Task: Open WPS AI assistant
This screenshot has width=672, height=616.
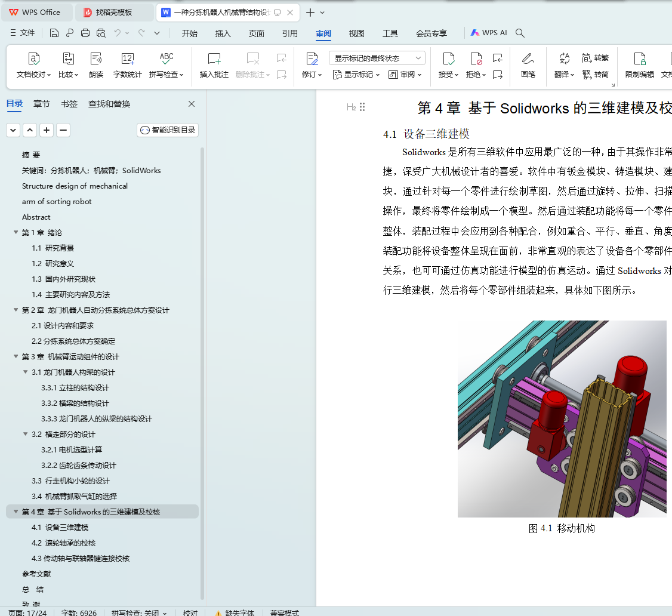Action: coord(489,33)
